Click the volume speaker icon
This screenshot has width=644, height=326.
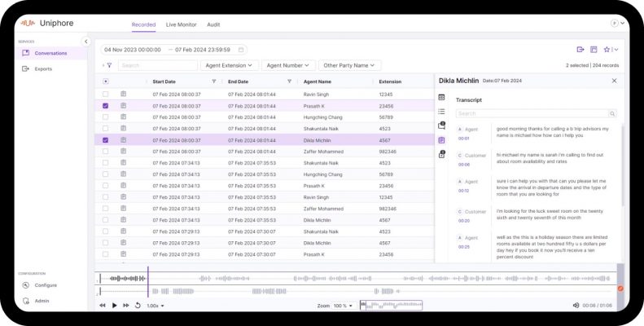click(x=576, y=306)
